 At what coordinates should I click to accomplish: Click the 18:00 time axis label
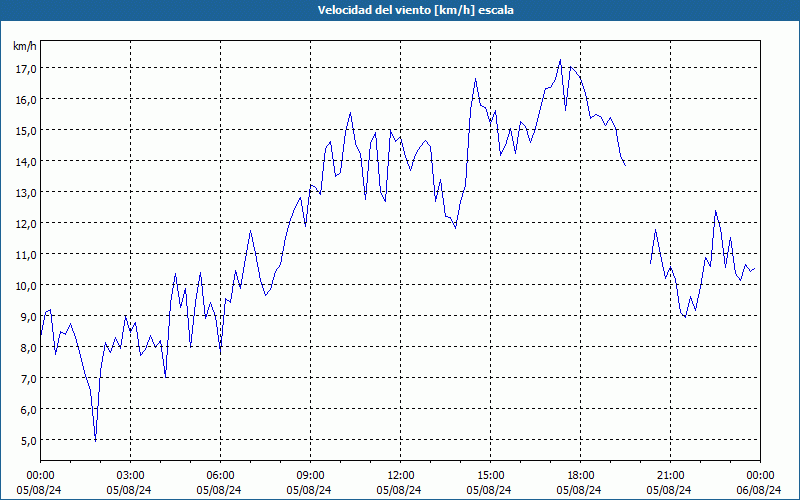coord(581,476)
